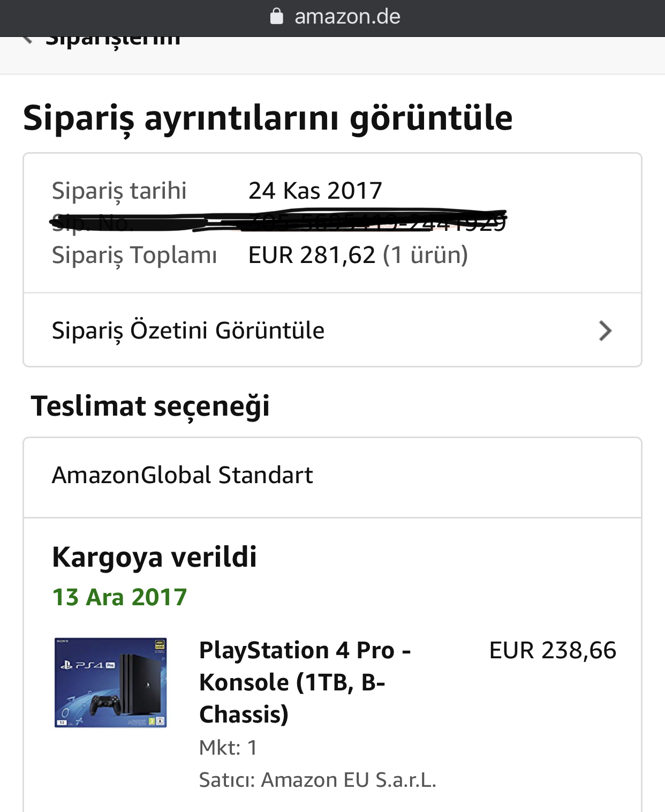Click the Mkt: 1 quantity text
Image resolution: width=665 pixels, height=812 pixels.
[228, 748]
